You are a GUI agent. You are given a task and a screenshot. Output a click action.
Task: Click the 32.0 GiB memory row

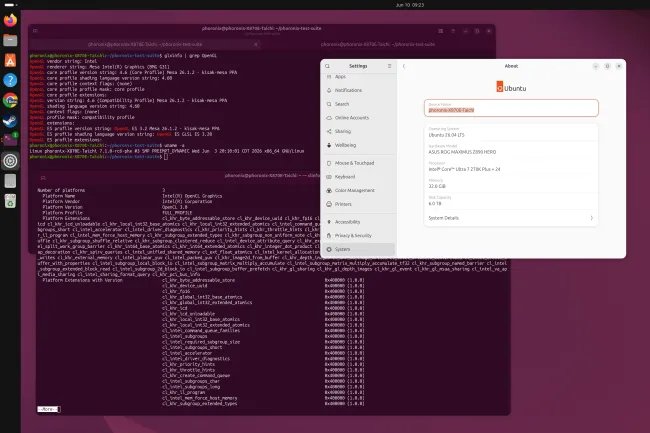point(511,184)
